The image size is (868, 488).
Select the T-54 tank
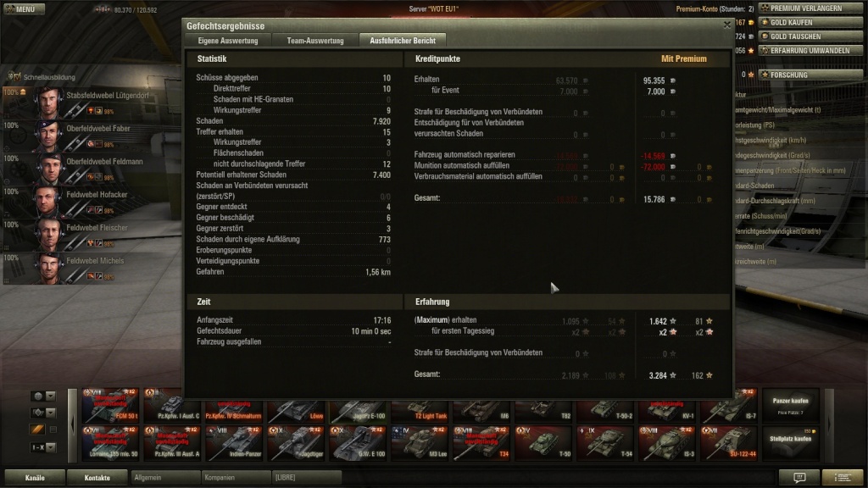click(605, 442)
